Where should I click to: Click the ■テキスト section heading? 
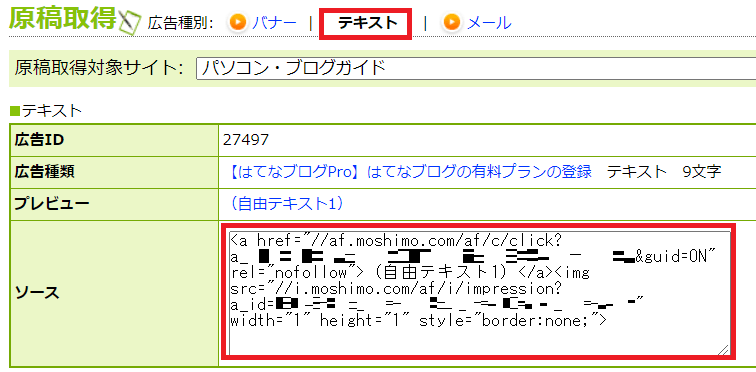point(46,111)
